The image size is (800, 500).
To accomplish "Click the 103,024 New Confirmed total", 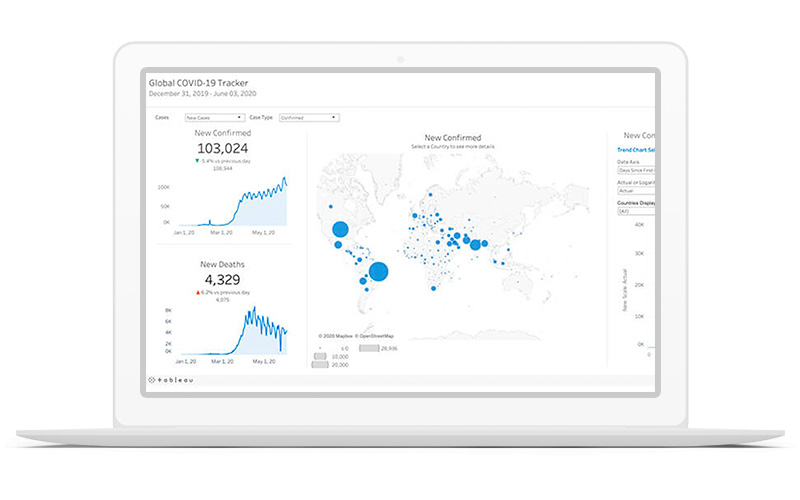I will tap(224, 147).
